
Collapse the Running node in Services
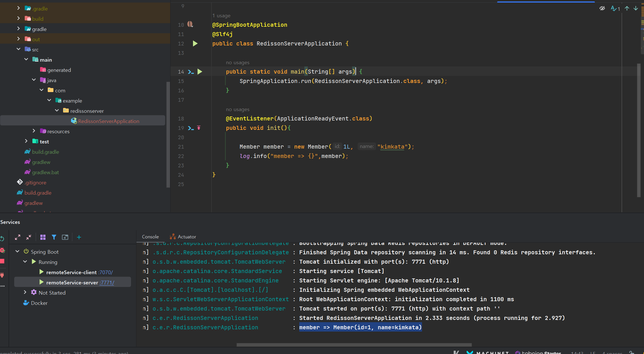[x=25, y=262]
